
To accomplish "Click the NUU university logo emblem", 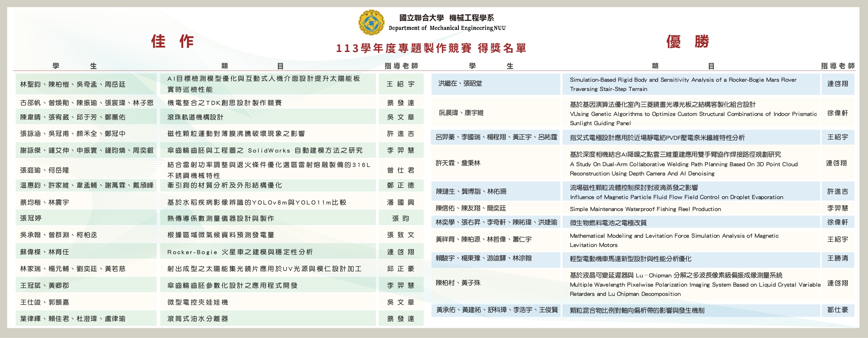I will click(x=371, y=22).
